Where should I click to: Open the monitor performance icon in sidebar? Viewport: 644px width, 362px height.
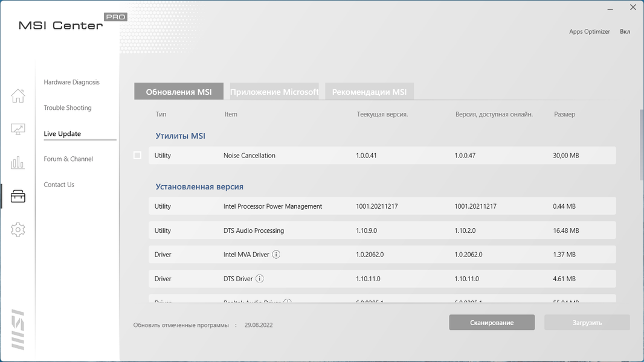(x=18, y=129)
